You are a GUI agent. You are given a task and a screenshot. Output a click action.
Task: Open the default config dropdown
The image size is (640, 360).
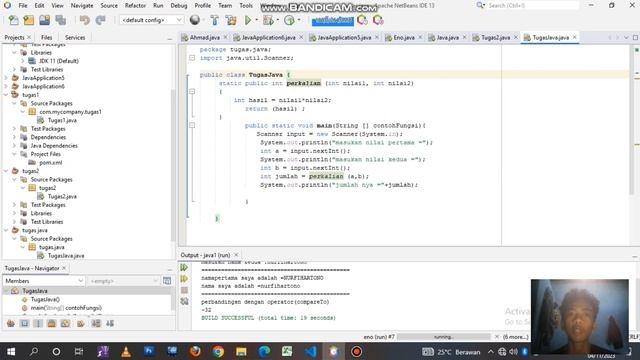pyautogui.click(x=151, y=20)
